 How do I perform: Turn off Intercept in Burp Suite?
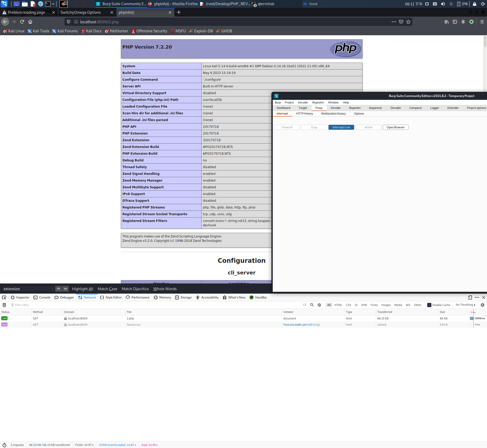[x=341, y=127]
